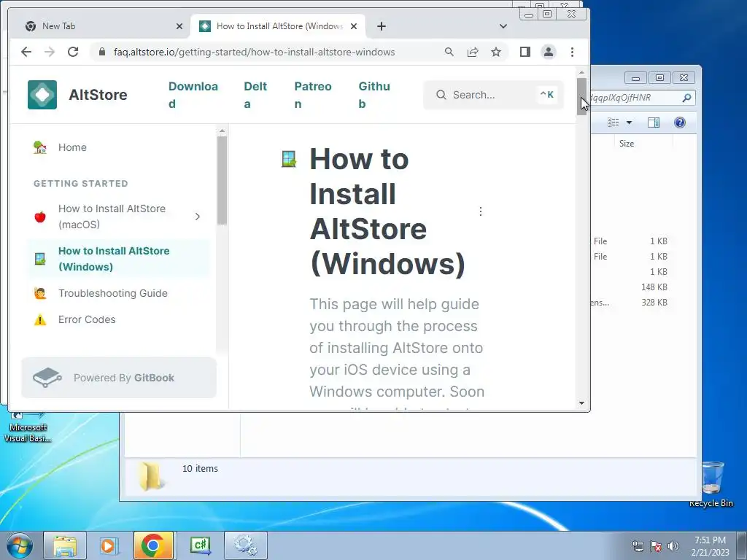Toggle Chrome side panel icon
Image resolution: width=747 pixels, height=560 pixels.
point(525,52)
